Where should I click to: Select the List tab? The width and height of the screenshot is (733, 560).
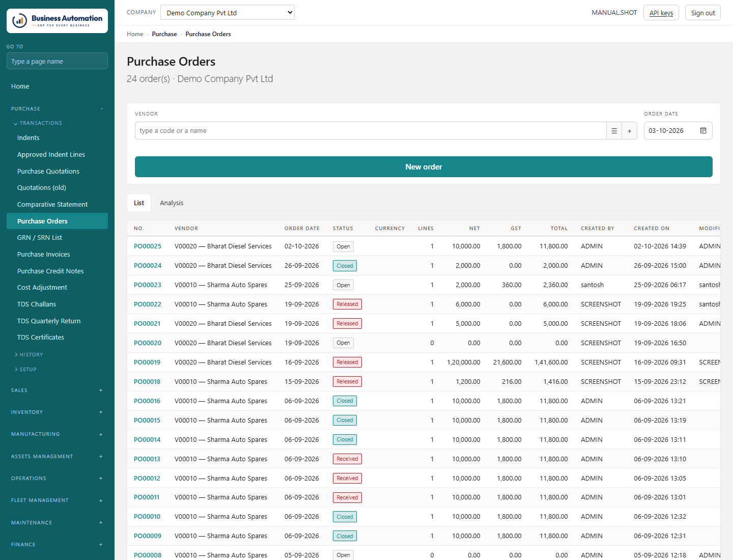[x=139, y=203]
